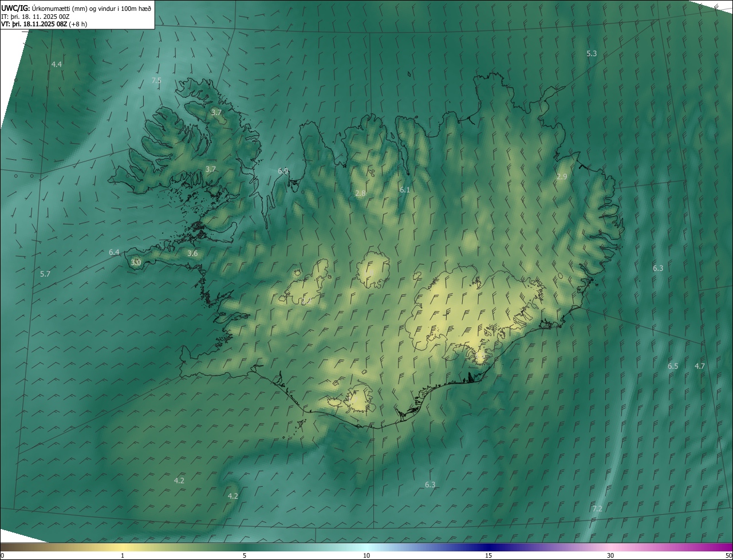The image size is (733, 560).
Task: Select the 3.0 label on Snæfellsnes tip
Action: [x=136, y=262]
